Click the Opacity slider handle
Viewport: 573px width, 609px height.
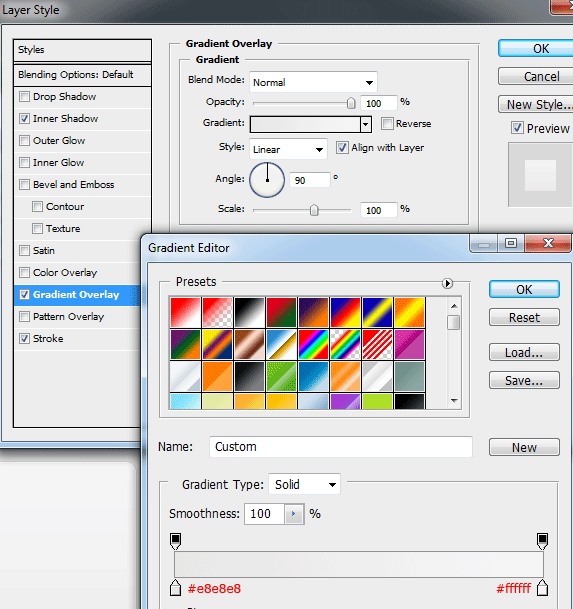coord(351,103)
